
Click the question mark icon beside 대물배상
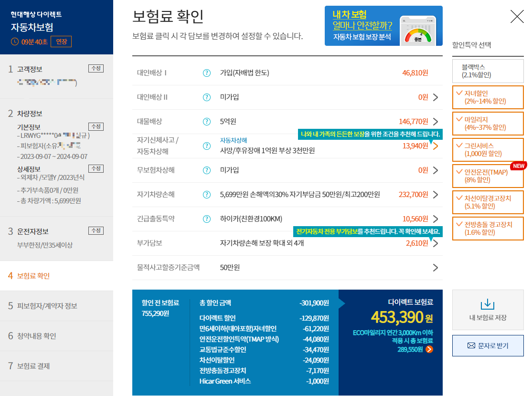[x=206, y=121]
